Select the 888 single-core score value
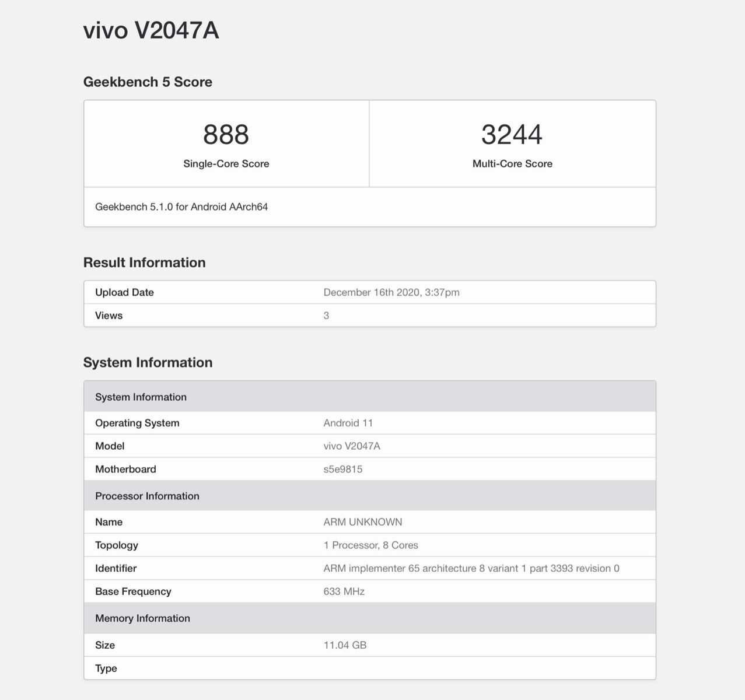This screenshot has height=700, width=745. (226, 135)
